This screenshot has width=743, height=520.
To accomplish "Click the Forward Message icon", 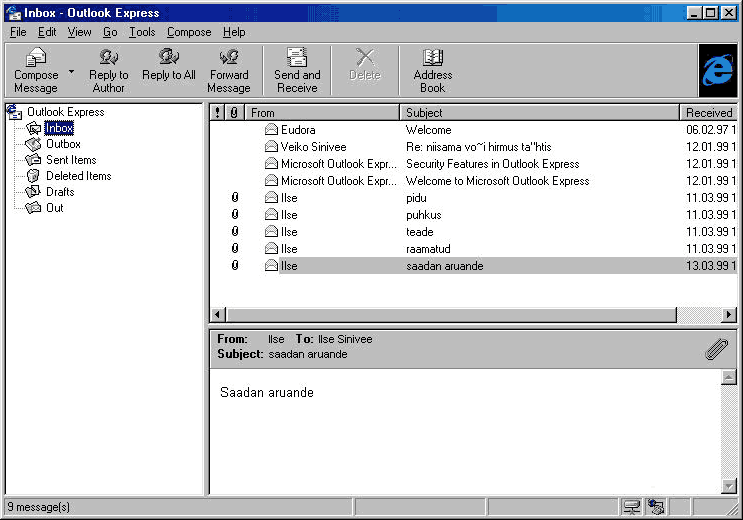I will (229, 59).
